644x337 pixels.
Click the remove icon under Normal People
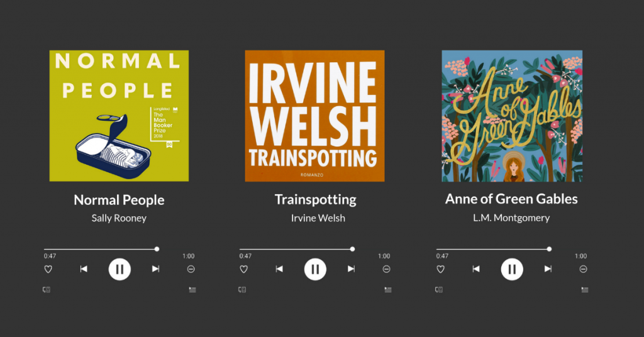[x=191, y=269]
